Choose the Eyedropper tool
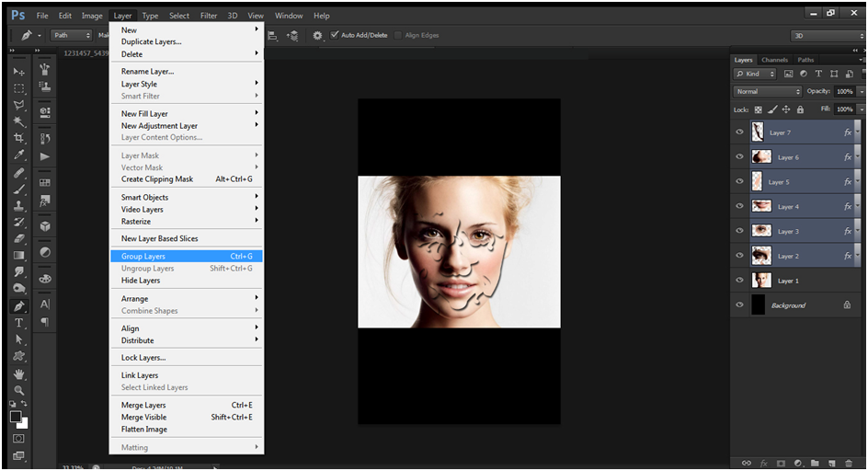The width and height of the screenshot is (868, 471). click(18, 155)
